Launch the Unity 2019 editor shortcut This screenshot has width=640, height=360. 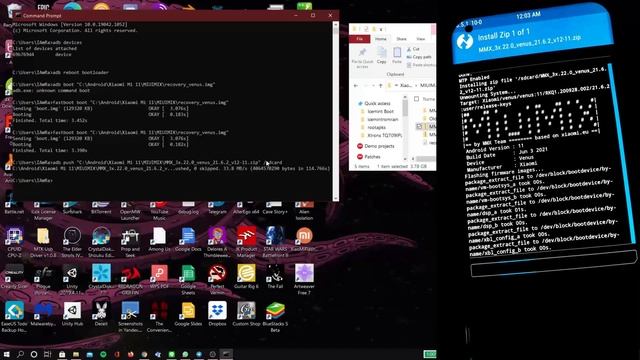click(x=72, y=280)
